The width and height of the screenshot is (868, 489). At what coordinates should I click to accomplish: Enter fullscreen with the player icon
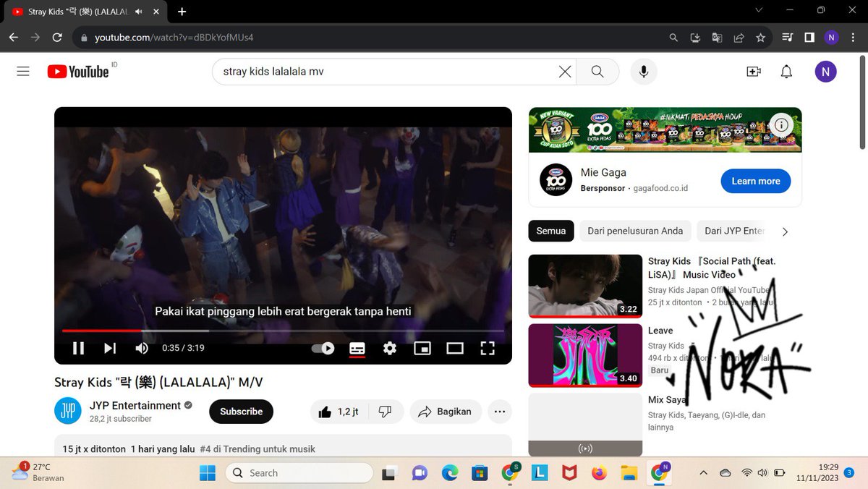click(488, 348)
